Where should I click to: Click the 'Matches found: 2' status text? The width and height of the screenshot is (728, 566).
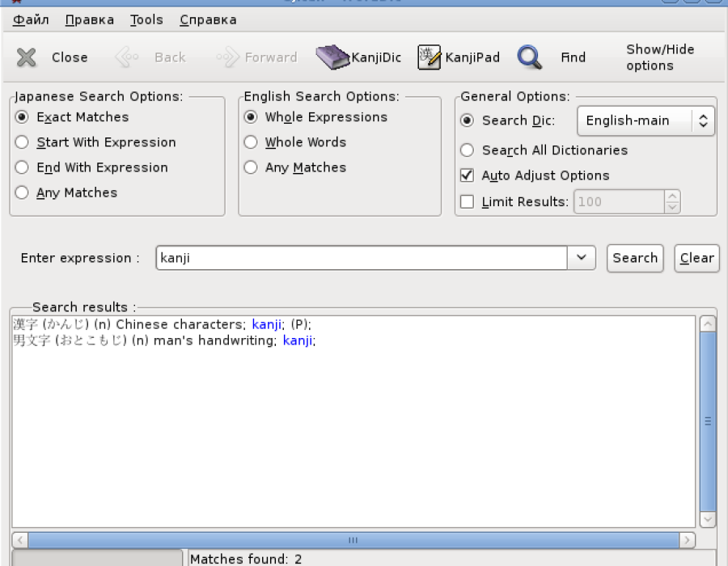pyautogui.click(x=246, y=559)
